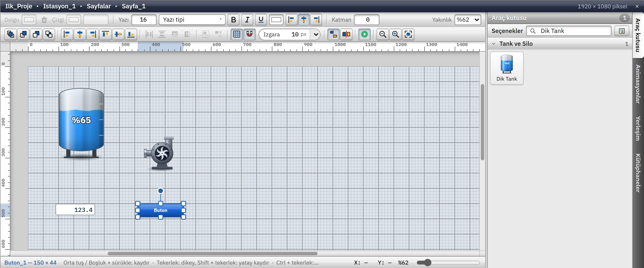
Task: Select the tank showing %65 on canvas
Action: point(81,123)
